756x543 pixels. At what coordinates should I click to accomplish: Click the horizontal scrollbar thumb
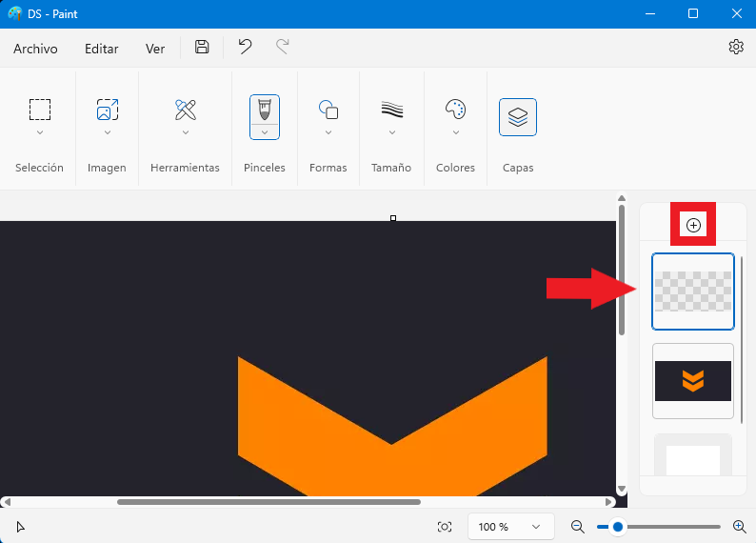(269, 502)
